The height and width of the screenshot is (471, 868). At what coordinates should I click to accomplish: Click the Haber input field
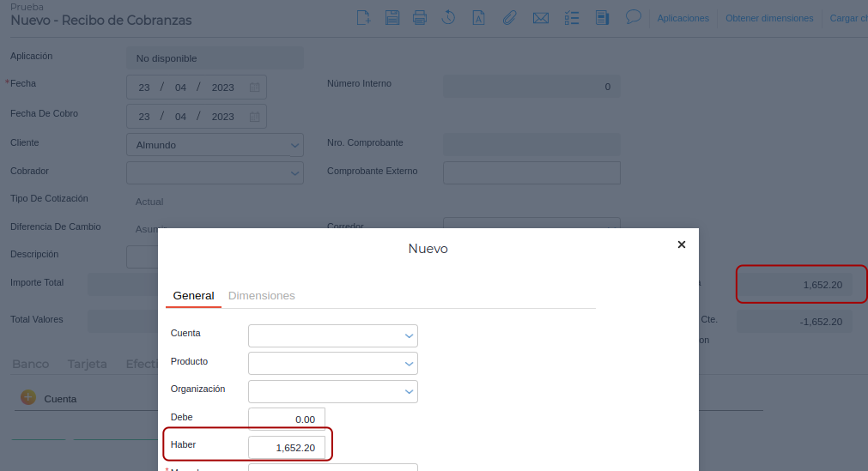tap(287, 448)
